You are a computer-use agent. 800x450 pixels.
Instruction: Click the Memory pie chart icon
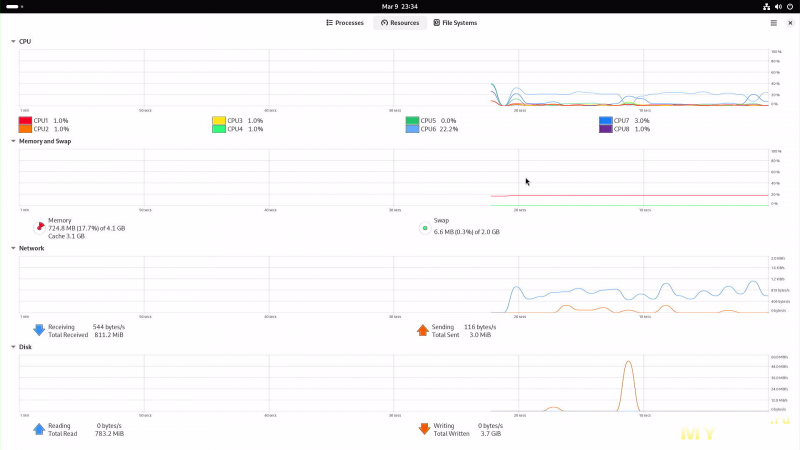click(39, 226)
